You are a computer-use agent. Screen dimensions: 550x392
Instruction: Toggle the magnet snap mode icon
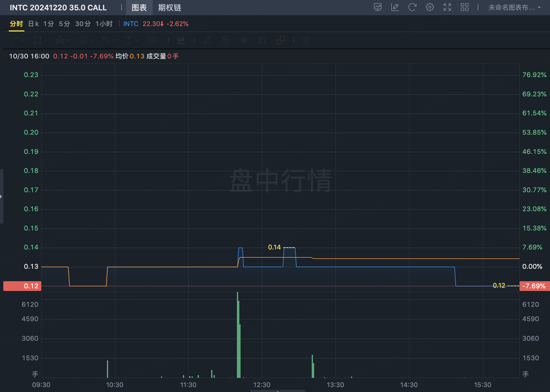(x=262, y=40)
